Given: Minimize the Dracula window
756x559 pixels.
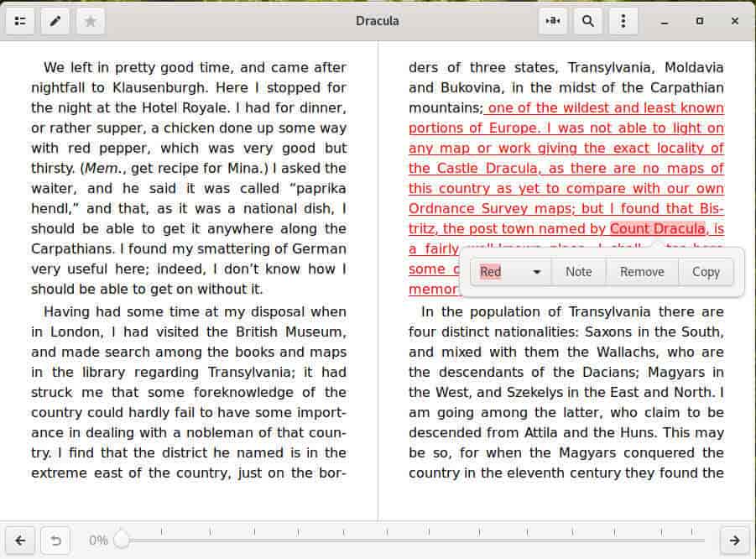Looking at the screenshot, I should [665, 21].
